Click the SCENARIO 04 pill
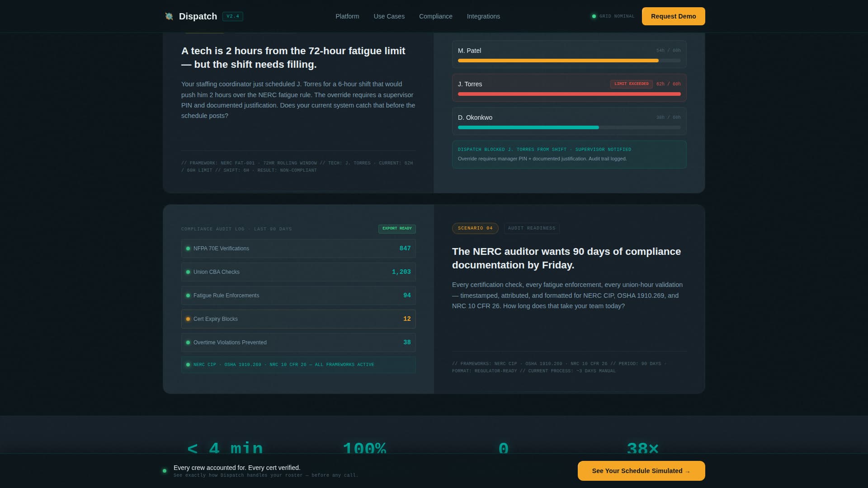This screenshot has width=868, height=488. pyautogui.click(x=475, y=228)
